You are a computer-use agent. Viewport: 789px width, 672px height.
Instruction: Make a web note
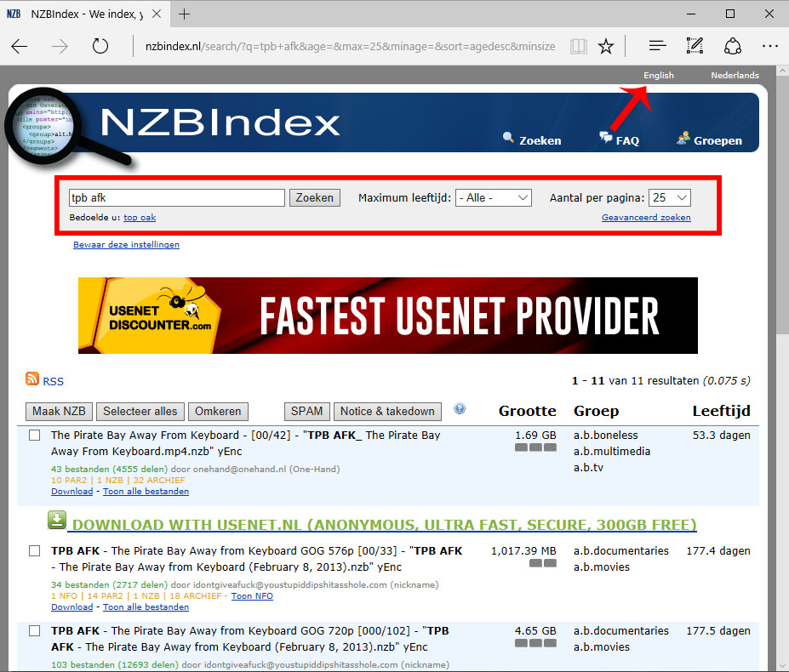pos(695,46)
